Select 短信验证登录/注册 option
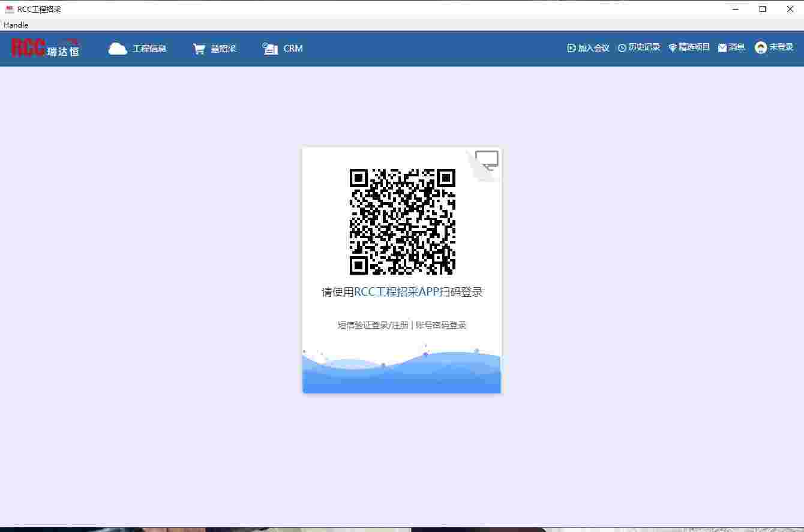Screen dimensions: 804x532 pyautogui.click(x=372, y=325)
